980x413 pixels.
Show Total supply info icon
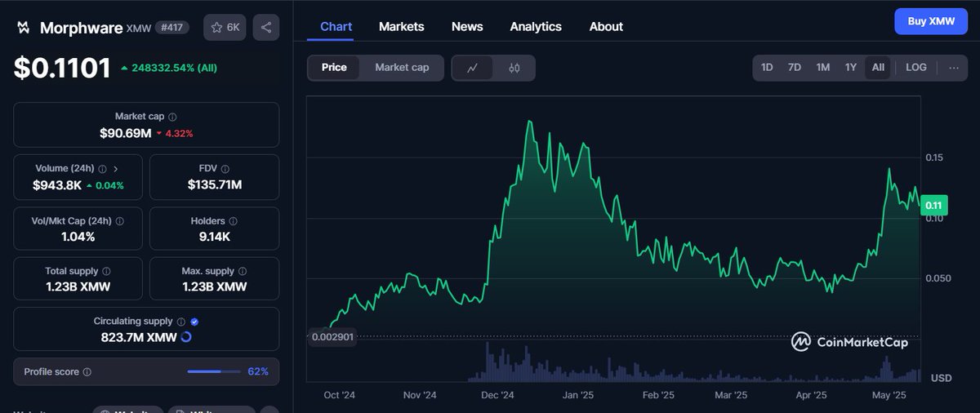(x=106, y=271)
